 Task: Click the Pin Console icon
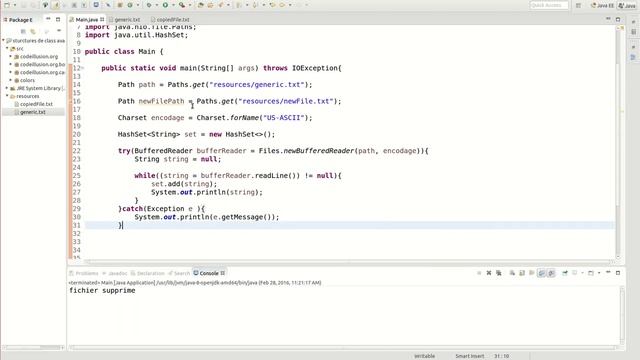[x=565, y=273]
